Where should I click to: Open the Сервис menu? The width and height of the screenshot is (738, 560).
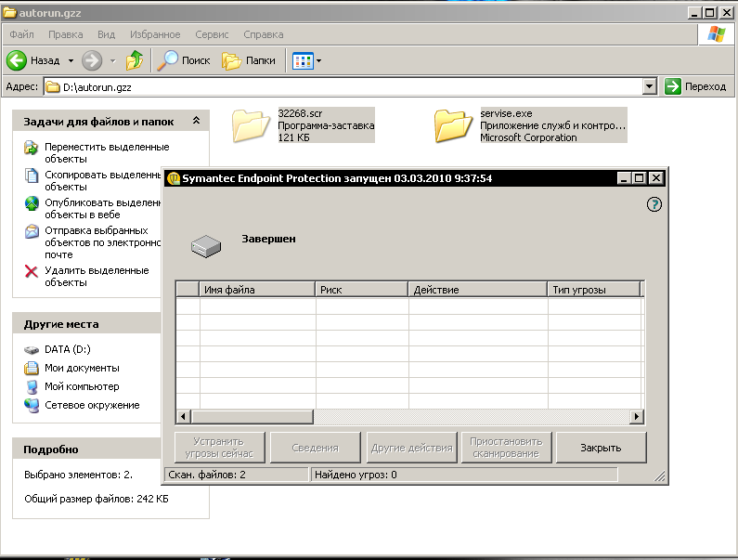click(212, 34)
